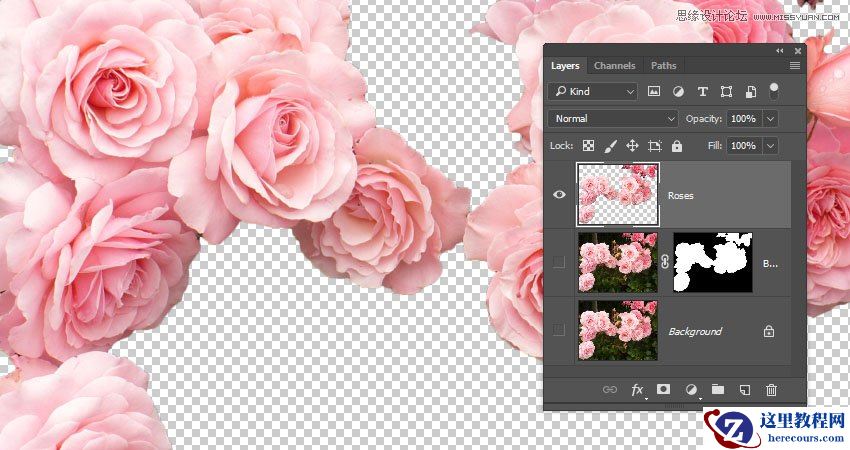Switch to the Paths tab
The height and width of the screenshot is (450, 850).
(664, 66)
